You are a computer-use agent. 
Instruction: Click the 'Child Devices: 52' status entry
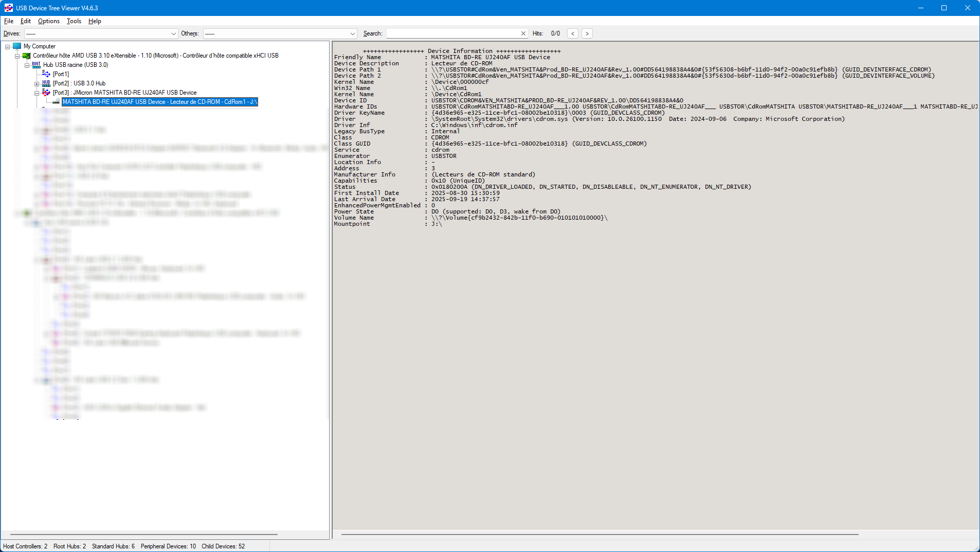click(x=223, y=546)
